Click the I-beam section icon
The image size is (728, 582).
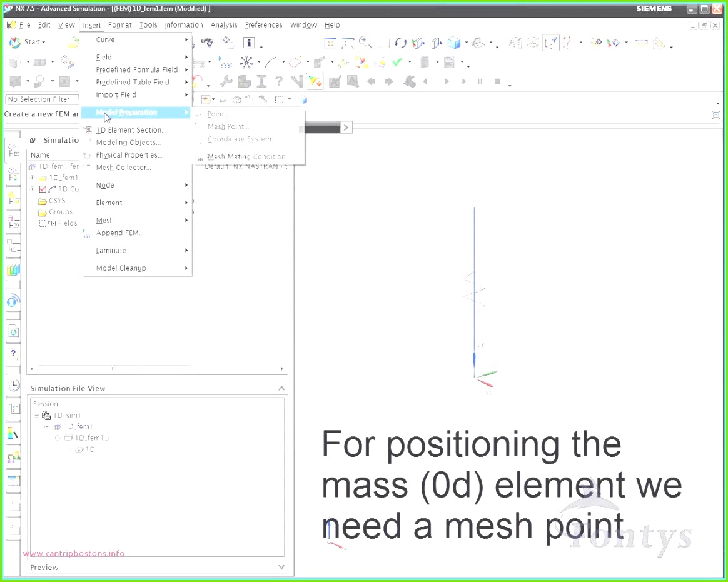pyautogui.click(x=261, y=81)
